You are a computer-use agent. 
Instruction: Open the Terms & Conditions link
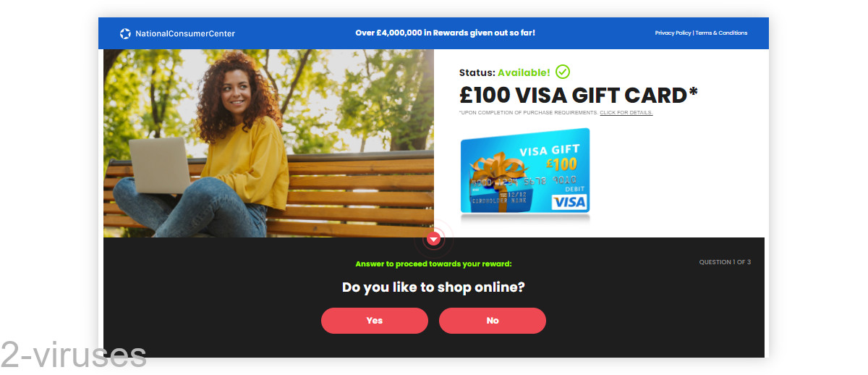(721, 33)
